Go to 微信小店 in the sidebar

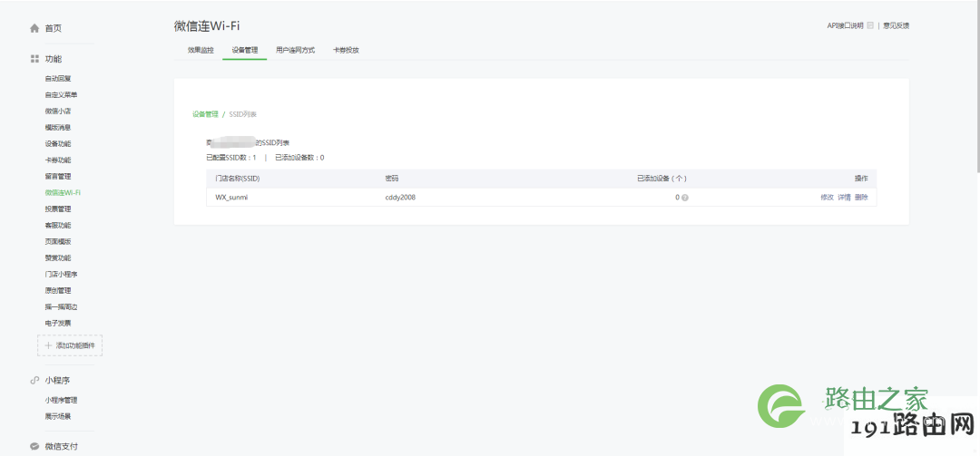click(58, 112)
